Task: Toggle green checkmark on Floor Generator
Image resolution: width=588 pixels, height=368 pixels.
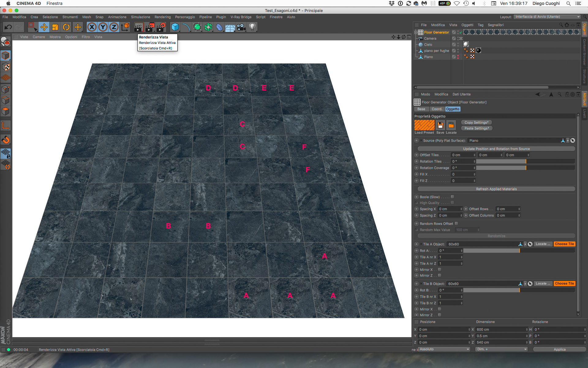Action: click(460, 32)
